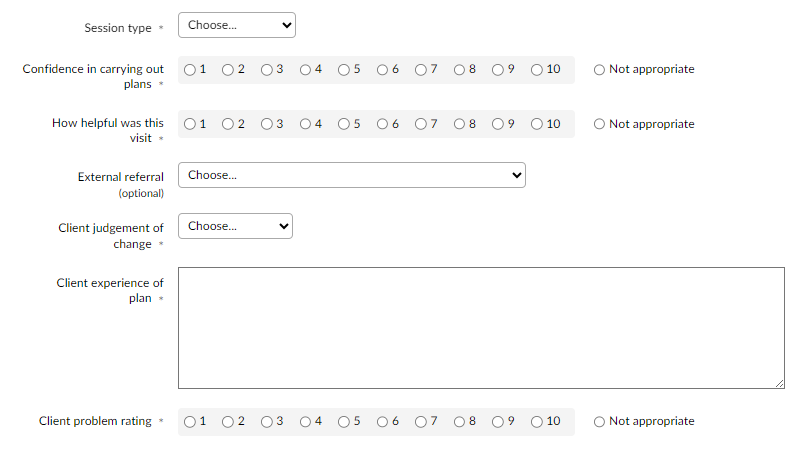The width and height of the screenshot is (807, 466).
Task: Expand the External referral dropdown
Action: tap(351, 175)
